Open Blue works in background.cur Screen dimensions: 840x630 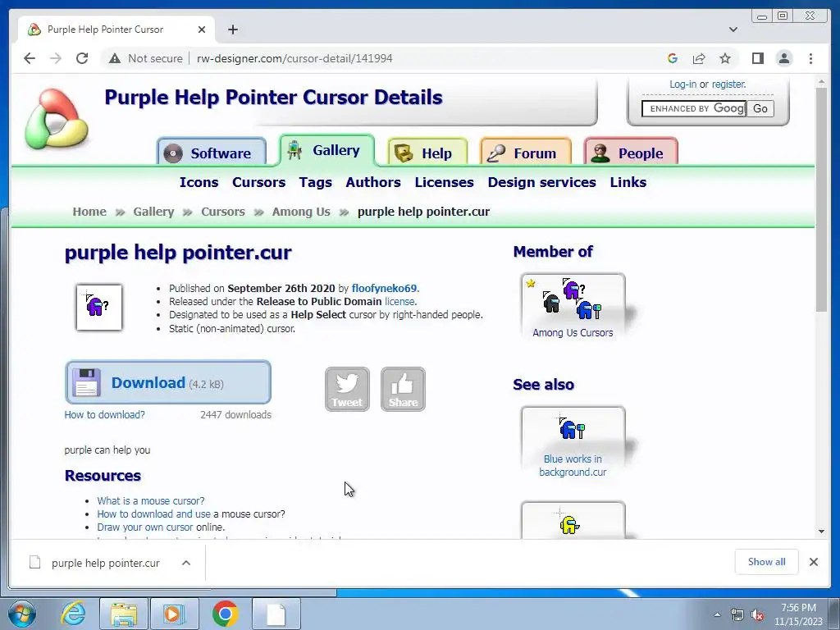coord(573,442)
